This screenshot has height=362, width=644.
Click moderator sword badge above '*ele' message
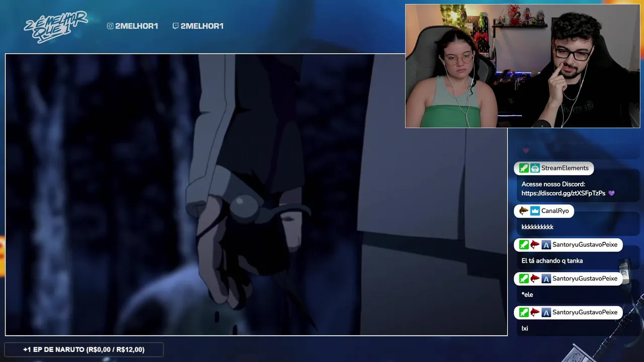tap(524, 279)
